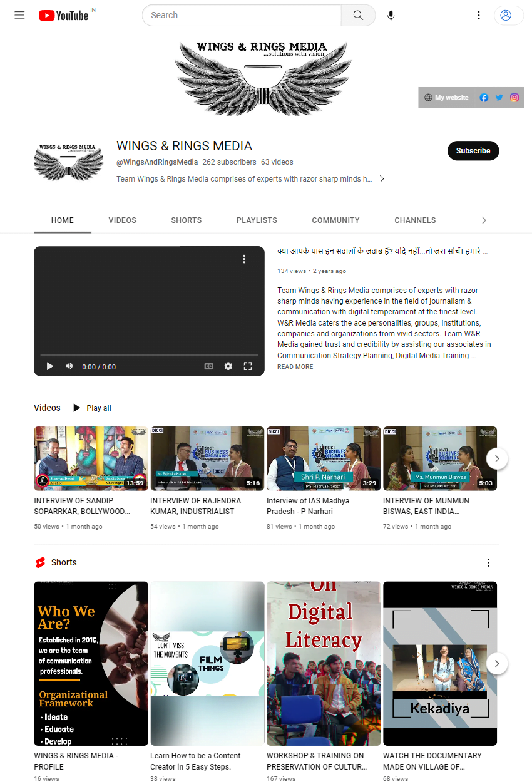
Task: Open 'INTERVIEW OF SANDIP SOPARRKAR' title
Action: coord(83,506)
